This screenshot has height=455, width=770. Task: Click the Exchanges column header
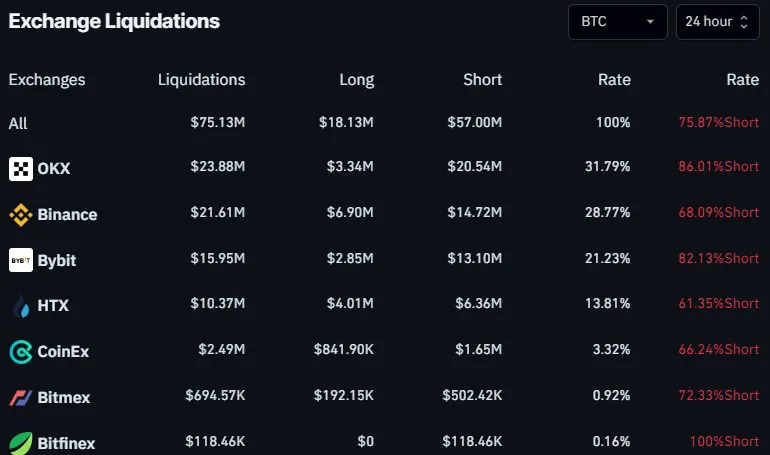coord(47,80)
